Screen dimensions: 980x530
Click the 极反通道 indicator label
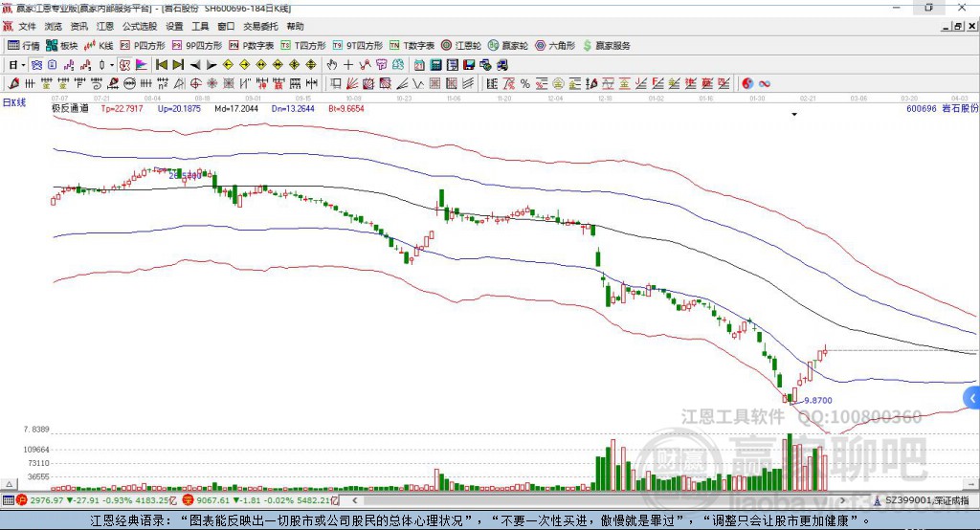click(70, 109)
